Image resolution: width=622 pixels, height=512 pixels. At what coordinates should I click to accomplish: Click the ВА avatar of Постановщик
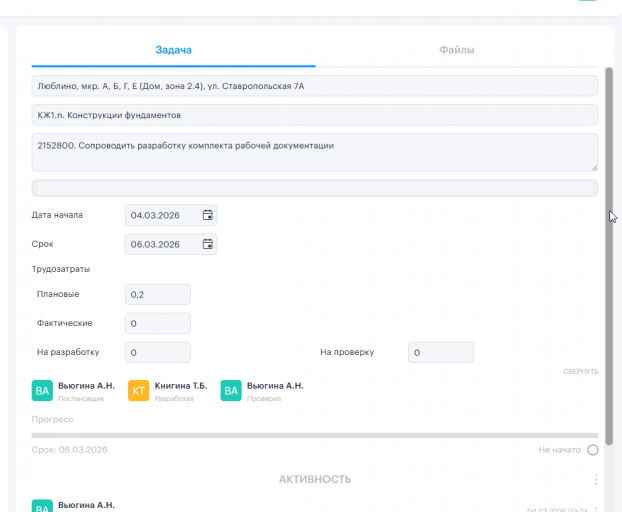point(42,391)
